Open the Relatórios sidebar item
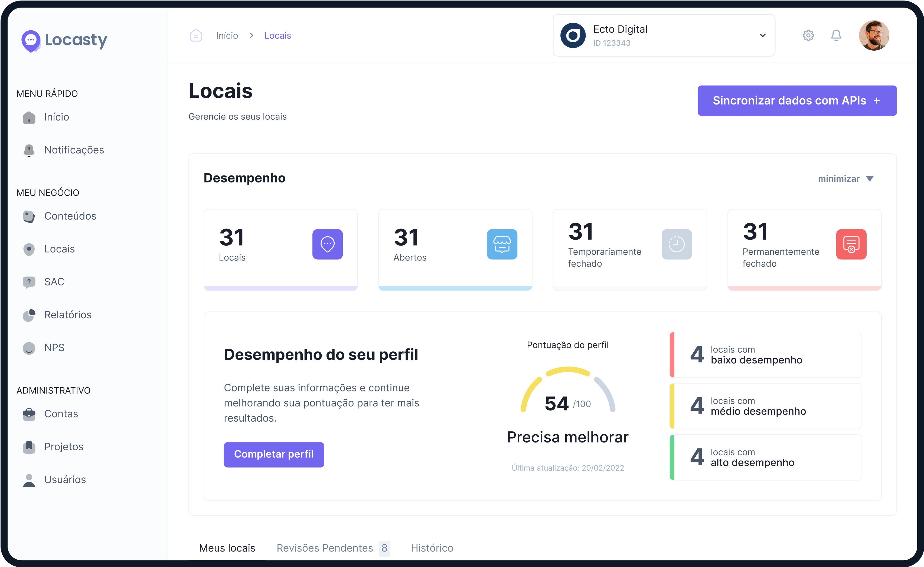The image size is (924, 567). (67, 315)
